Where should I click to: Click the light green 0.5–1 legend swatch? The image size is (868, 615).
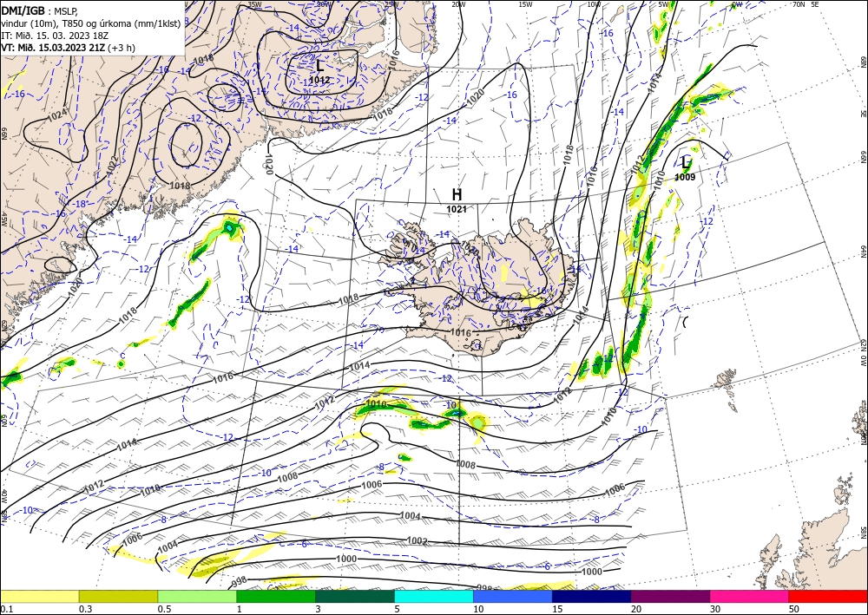coord(197,596)
